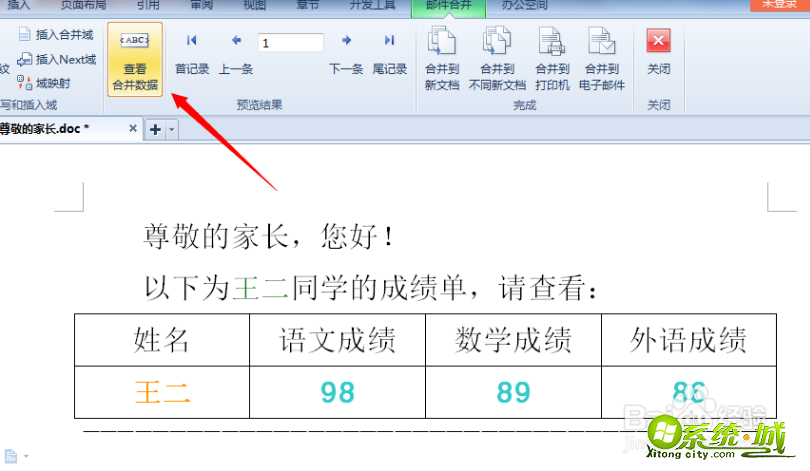Open the Mail Merge tab (邮件合并)
Image resolution: width=810 pixels, height=471 pixels.
click(x=448, y=7)
